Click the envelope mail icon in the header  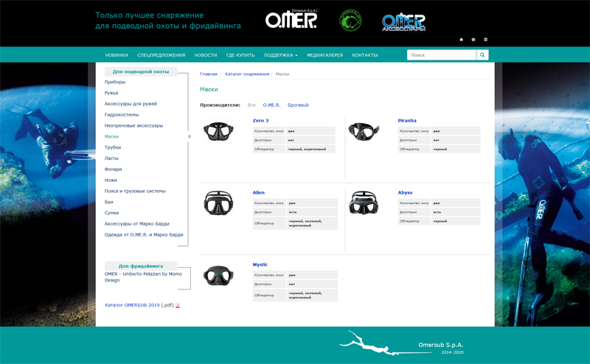[x=473, y=40]
